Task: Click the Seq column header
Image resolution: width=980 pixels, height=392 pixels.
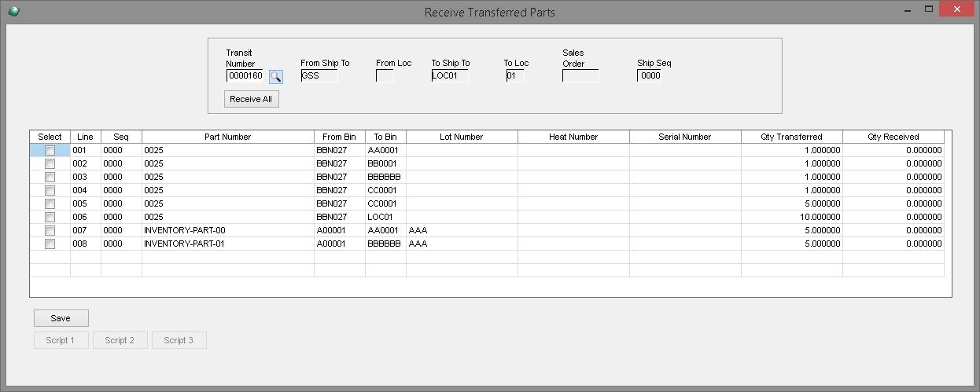Action: (121, 137)
